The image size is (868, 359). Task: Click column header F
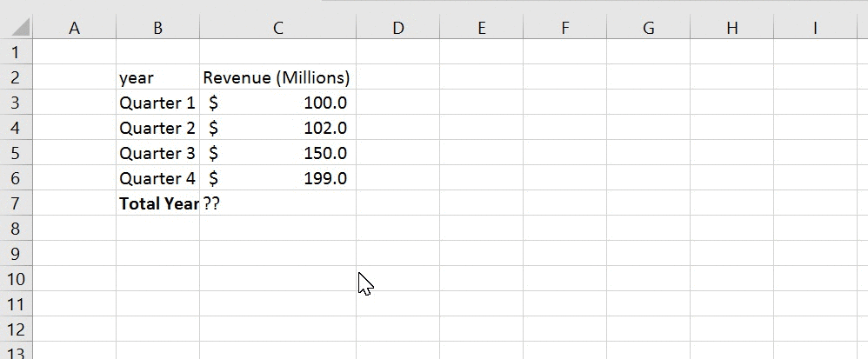click(564, 28)
